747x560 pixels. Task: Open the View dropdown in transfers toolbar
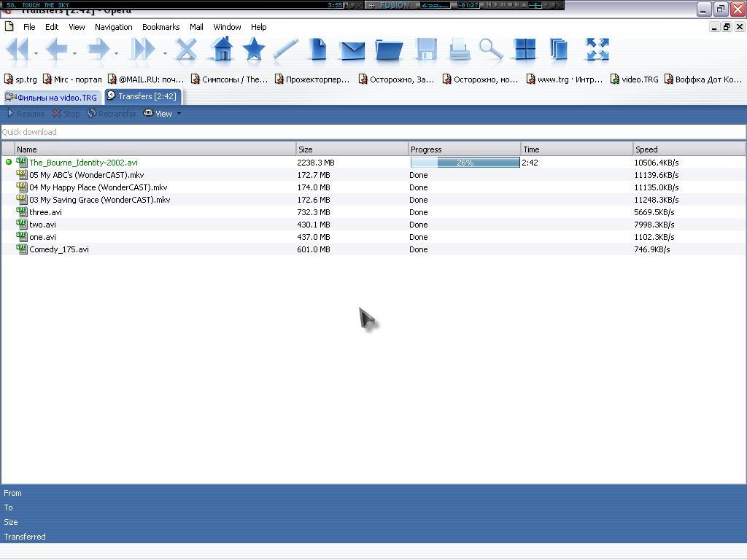pos(163,114)
